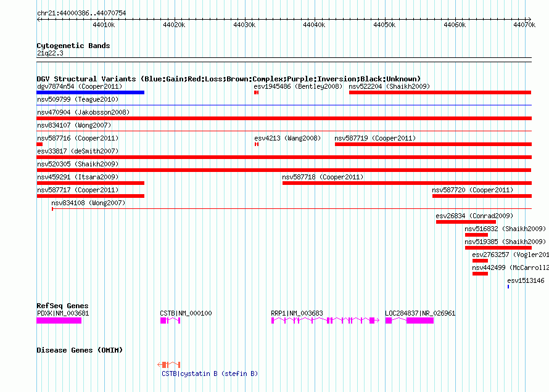
Task: Select the esv1945486 (Bentley2008) variant label
Action: (x=298, y=86)
